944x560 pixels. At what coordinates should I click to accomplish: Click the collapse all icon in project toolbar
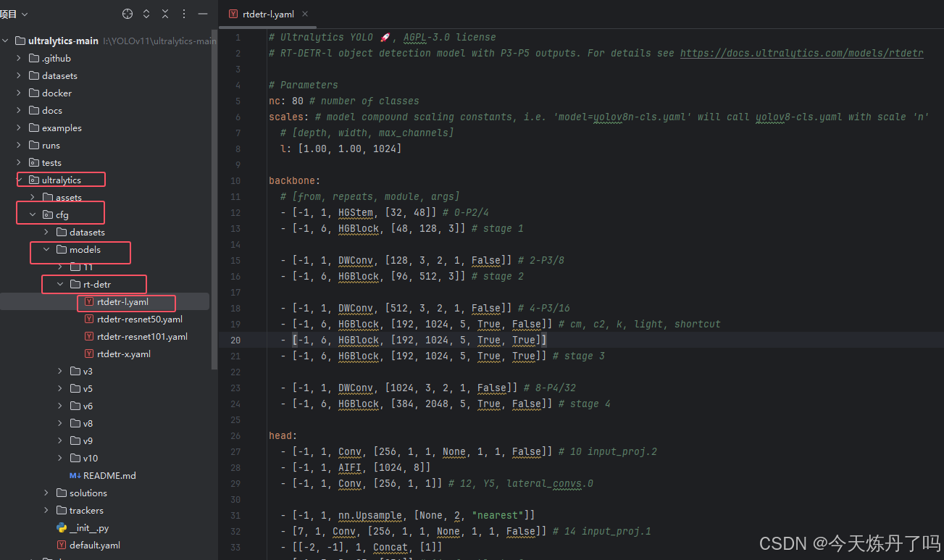(x=165, y=14)
